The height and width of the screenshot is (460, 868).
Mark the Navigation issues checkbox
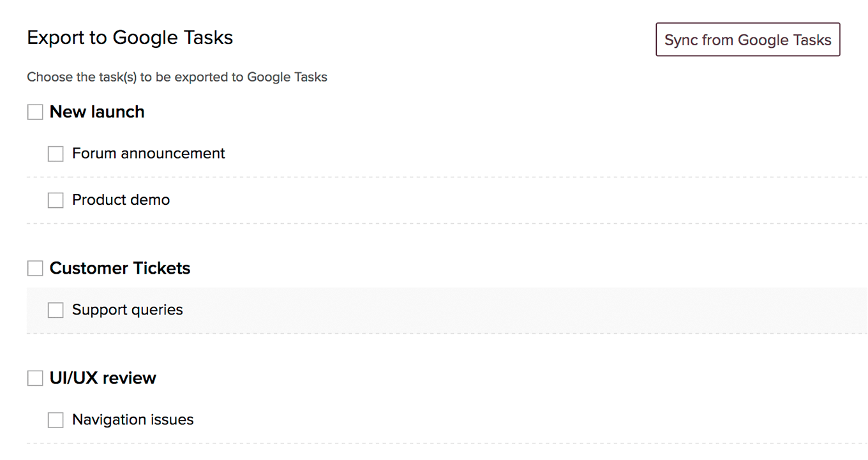(x=56, y=420)
